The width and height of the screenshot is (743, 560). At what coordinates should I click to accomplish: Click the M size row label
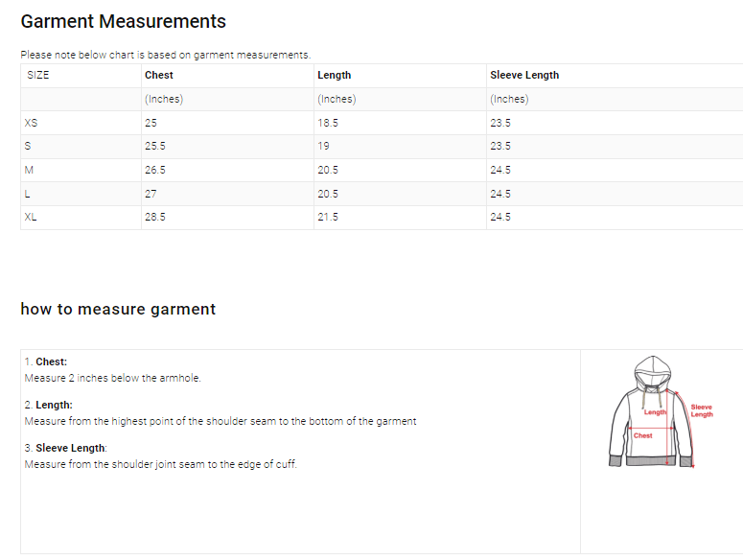29,170
